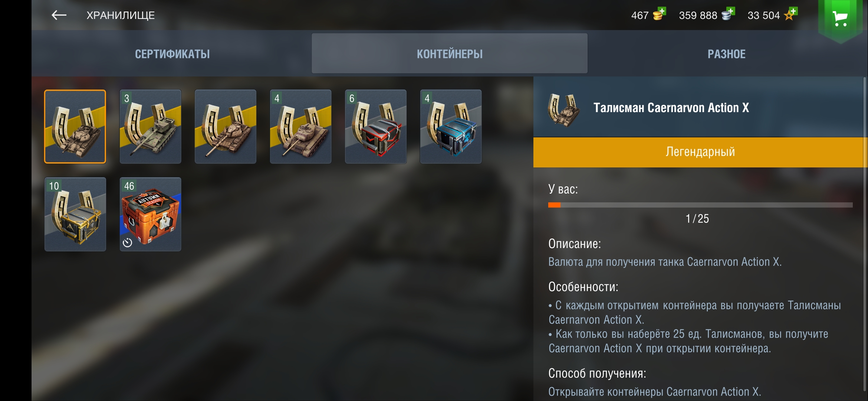Screen dimensions: 868x401
Task: Select the blue talisman container with count 4
Action: click(451, 127)
